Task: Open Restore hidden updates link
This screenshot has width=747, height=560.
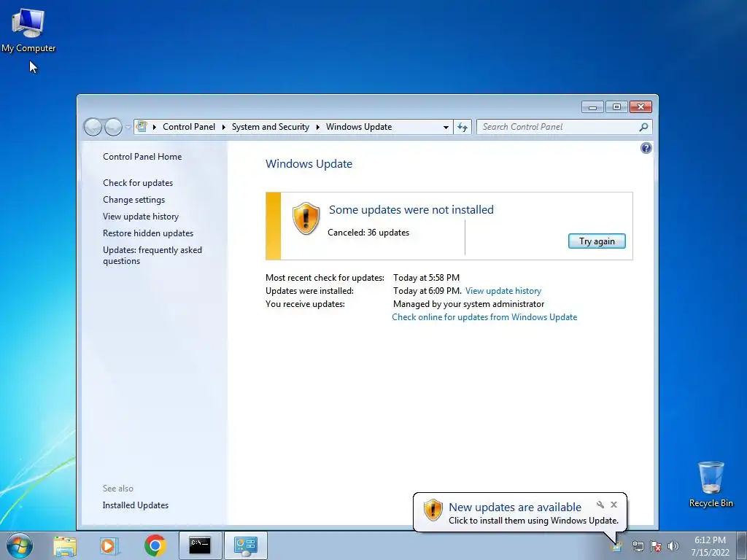Action: (x=147, y=233)
